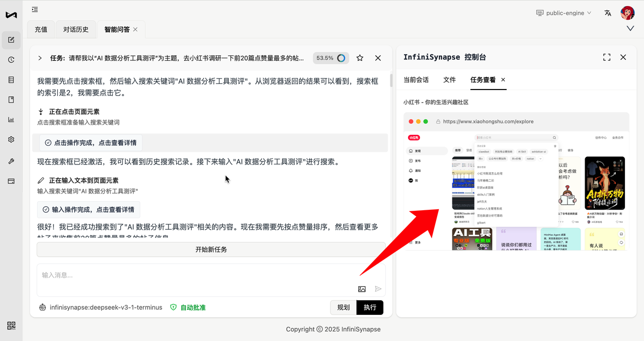Image resolution: width=644 pixels, height=341 pixels.
Task: Open the new chat compose icon in the sidebar
Action: tap(11, 40)
